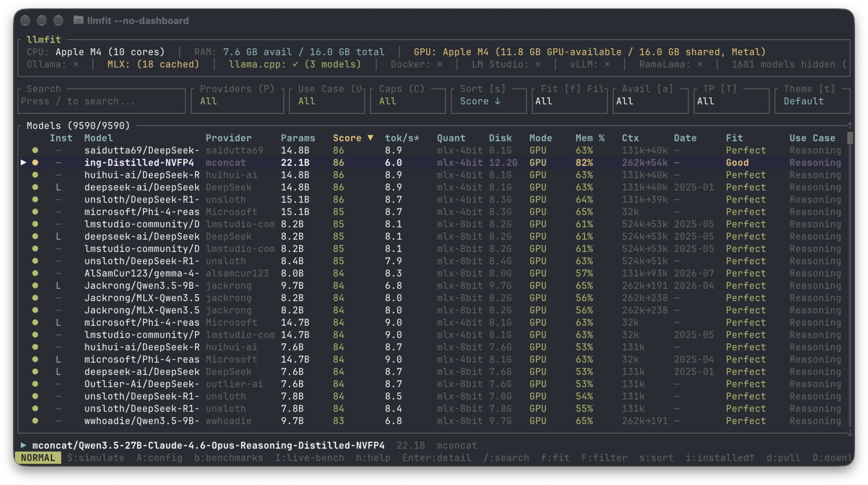Screen dimensions: 868x485
Task: Click the NORMAL mode indicator
Action: [38, 458]
